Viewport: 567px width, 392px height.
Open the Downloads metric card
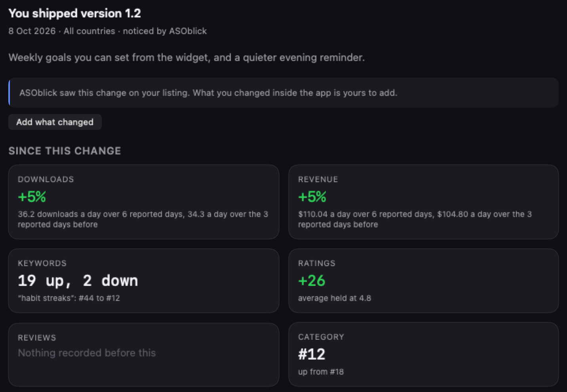[x=144, y=202]
